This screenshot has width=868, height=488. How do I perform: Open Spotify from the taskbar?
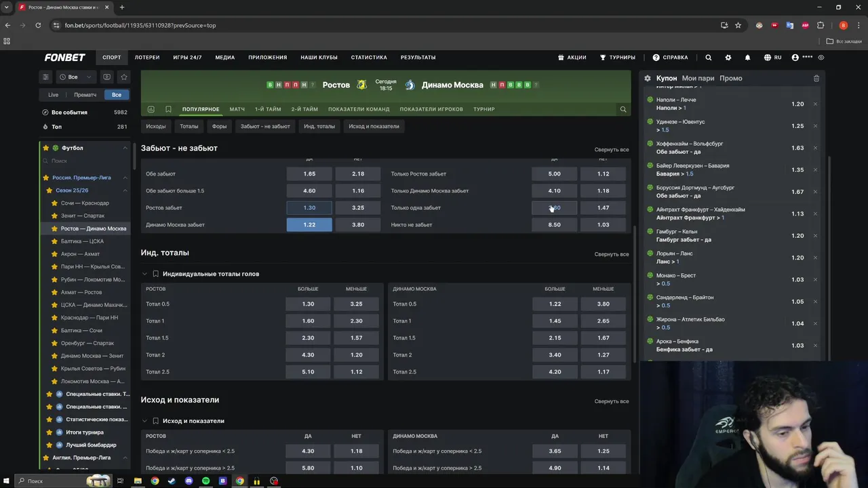point(205,481)
